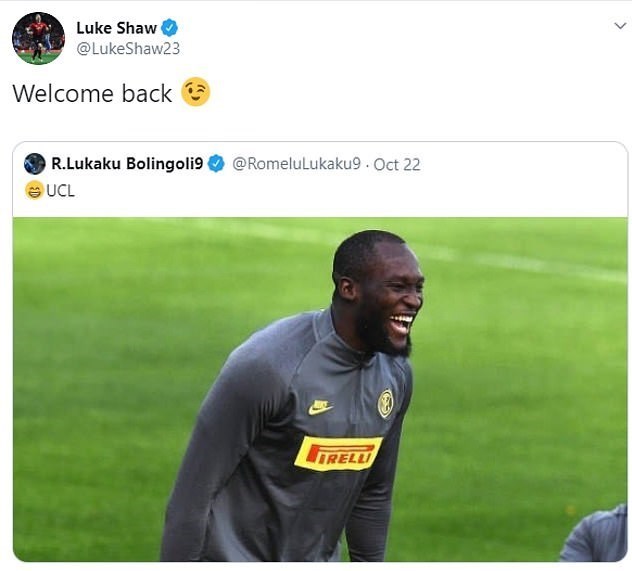Screen dimensions: 632x571
Task: Open the @RomeluLukaku9 handle
Action: [296, 164]
